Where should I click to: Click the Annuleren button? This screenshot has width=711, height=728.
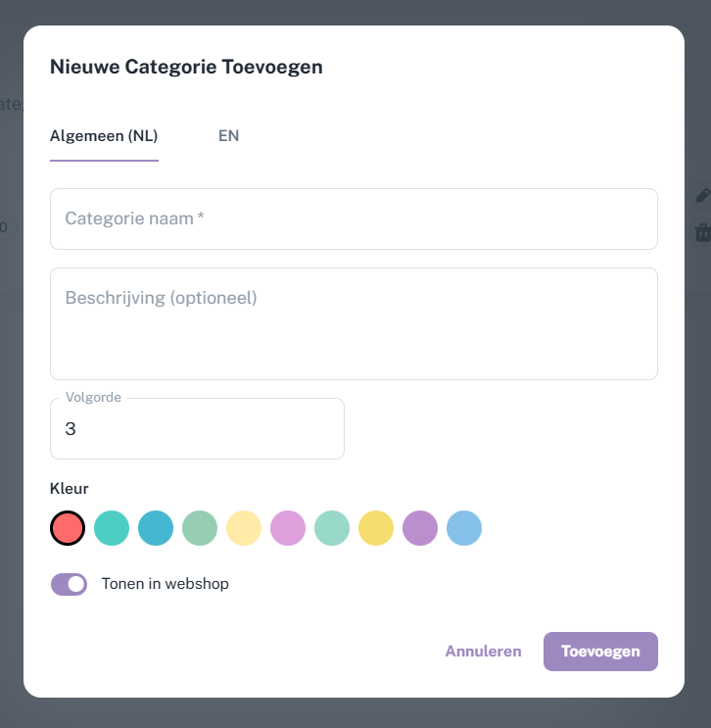483,651
